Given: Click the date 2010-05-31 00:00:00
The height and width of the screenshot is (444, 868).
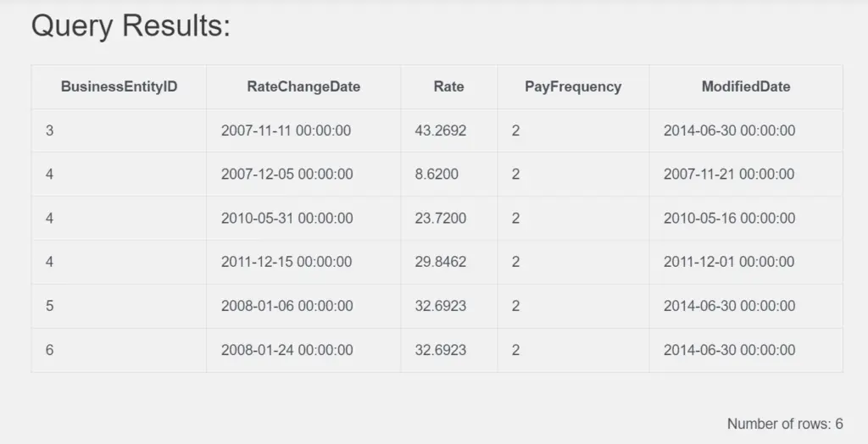Looking at the screenshot, I should (287, 219).
